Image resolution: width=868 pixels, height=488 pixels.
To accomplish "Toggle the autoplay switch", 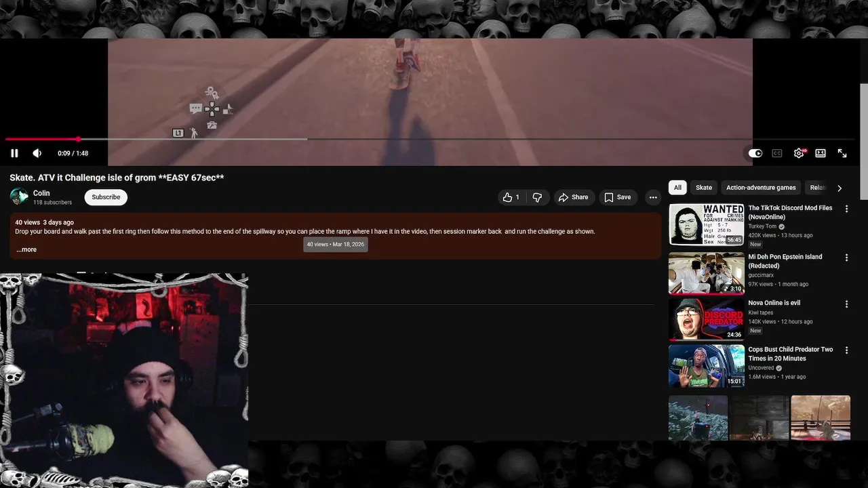I will pyautogui.click(x=755, y=153).
